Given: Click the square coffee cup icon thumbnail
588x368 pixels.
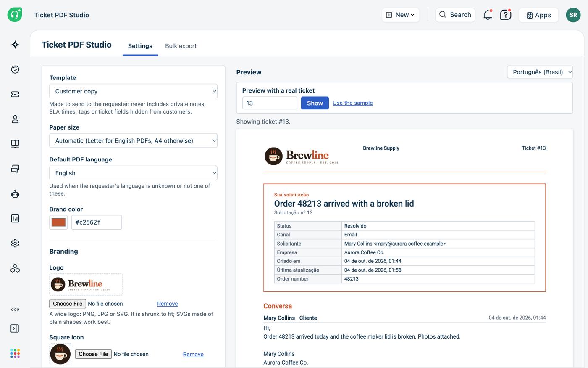Looking at the screenshot, I should [x=60, y=354].
